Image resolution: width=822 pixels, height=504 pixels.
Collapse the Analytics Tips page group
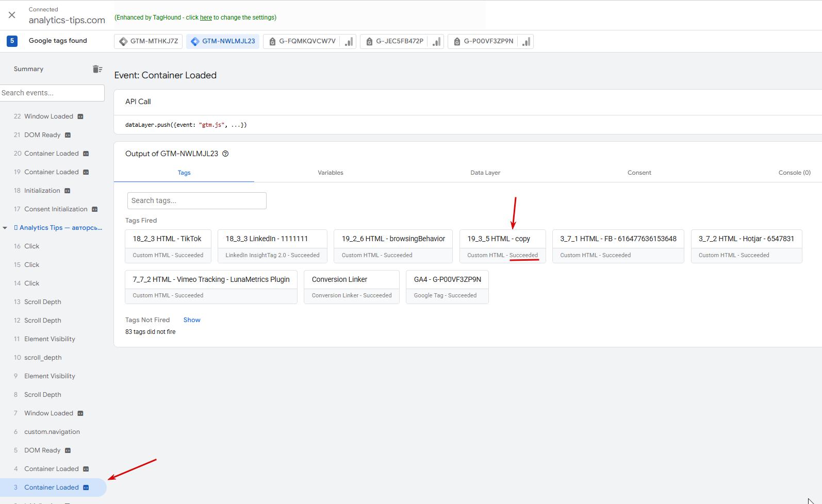coord(5,228)
